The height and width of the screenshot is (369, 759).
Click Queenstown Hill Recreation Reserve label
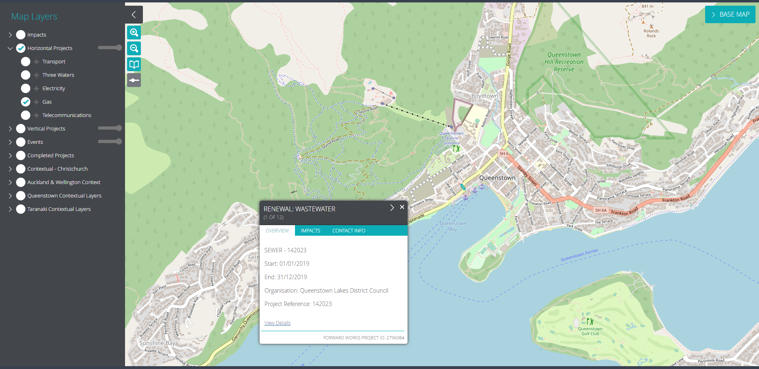pyautogui.click(x=564, y=62)
